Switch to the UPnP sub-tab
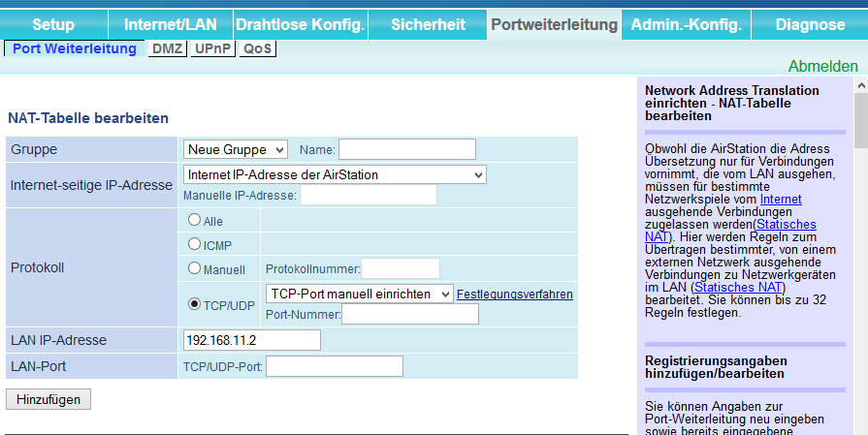Image resolution: width=868 pixels, height=435 pixels. (212, 48)
